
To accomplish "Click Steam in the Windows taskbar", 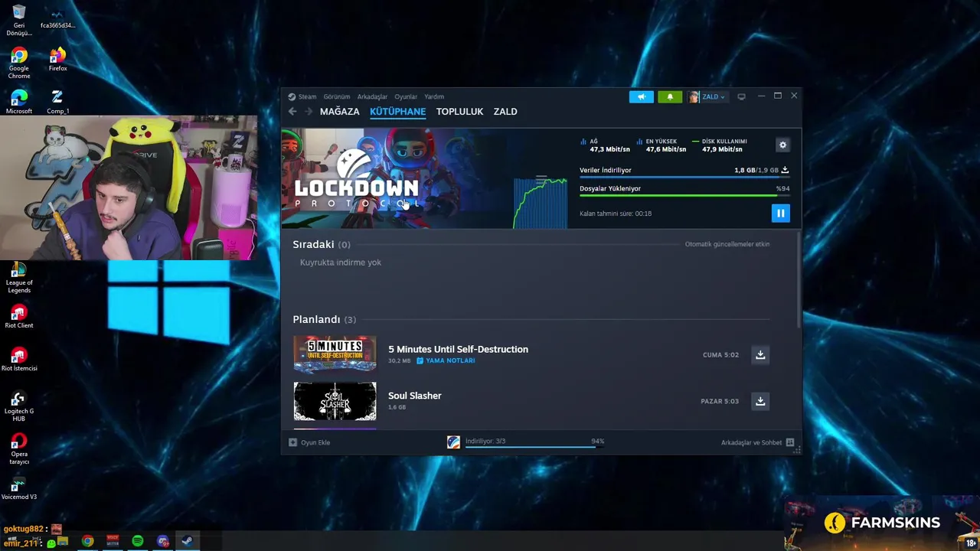I will click(188, 542).
